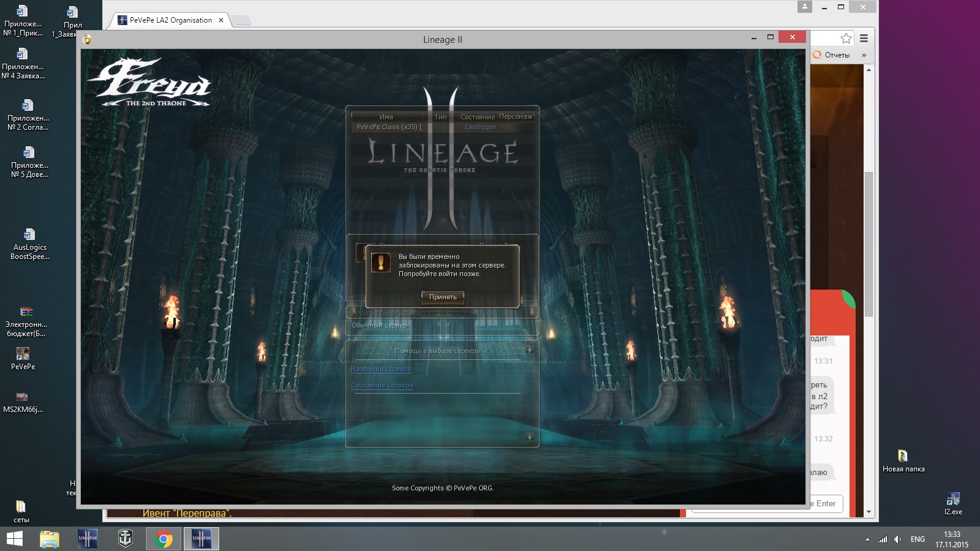Select Приложение № 1 Прик desktop document
Screen dimensions: 980x551
click(23, 20)
